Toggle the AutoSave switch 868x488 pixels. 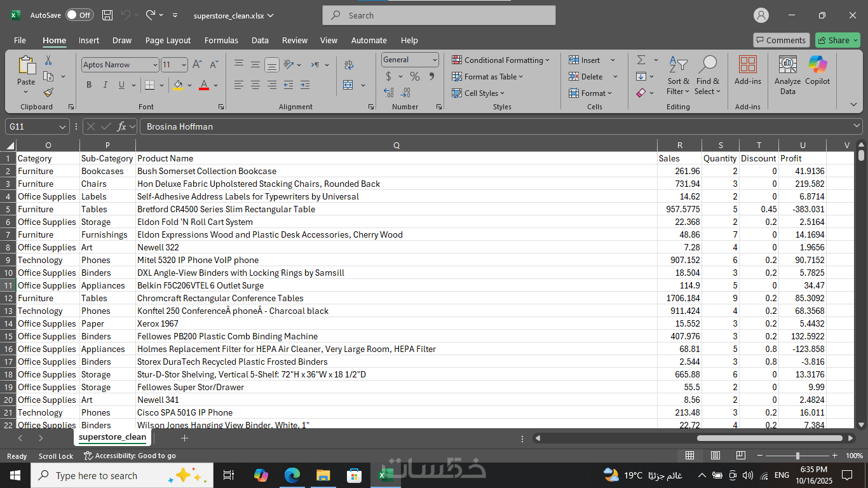coord(79,15)
